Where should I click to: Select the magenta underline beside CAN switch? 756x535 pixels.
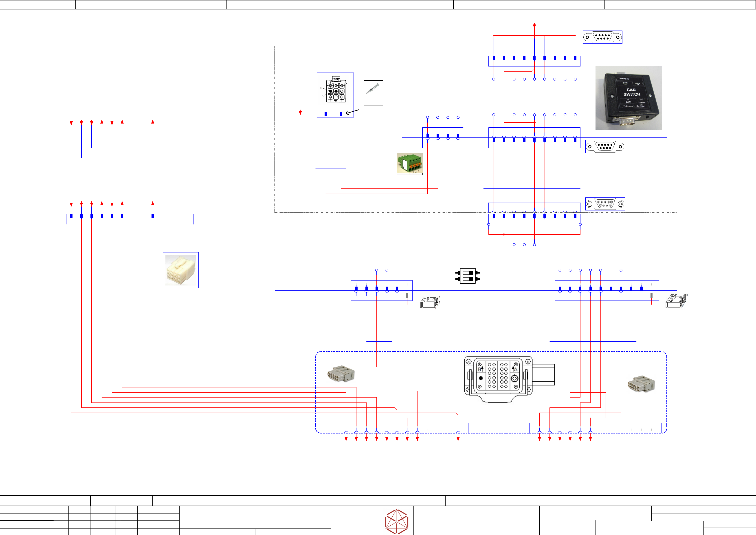[433, 67]
